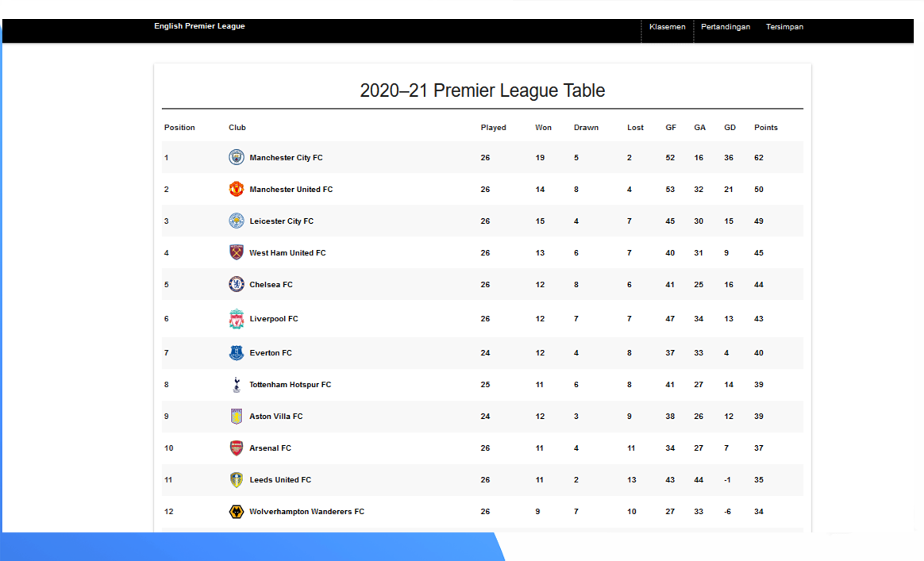
Task: Click the Everton FC crest icon
Action: (237, 353)
